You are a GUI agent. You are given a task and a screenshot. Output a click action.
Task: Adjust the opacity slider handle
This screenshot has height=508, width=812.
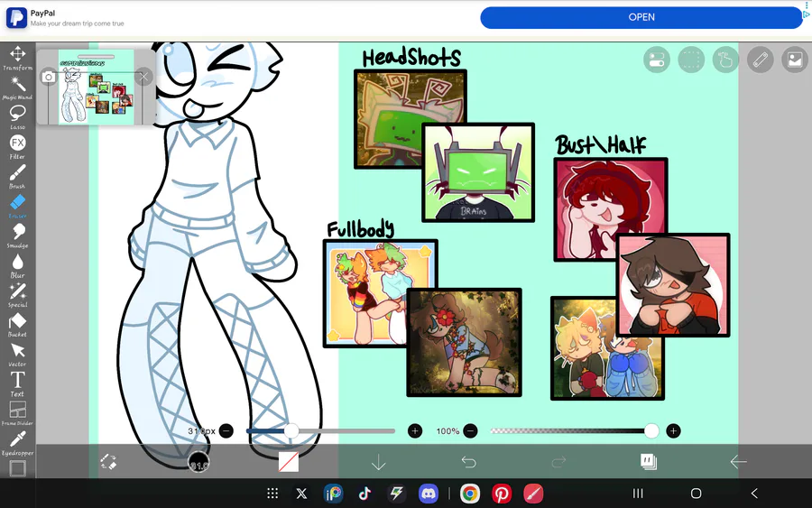[651, 430]
